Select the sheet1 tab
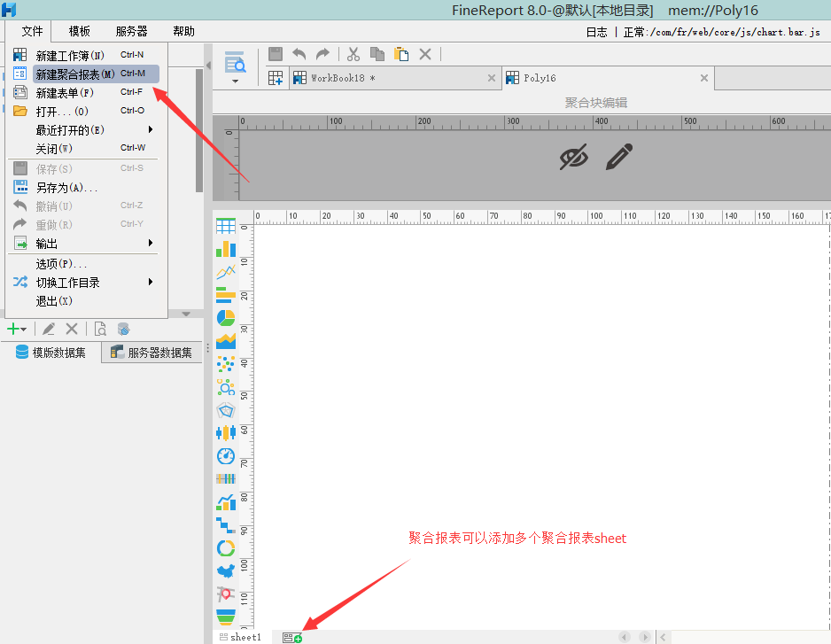Image resolution: width=831 pixels, height=644 pixels. 241,637
